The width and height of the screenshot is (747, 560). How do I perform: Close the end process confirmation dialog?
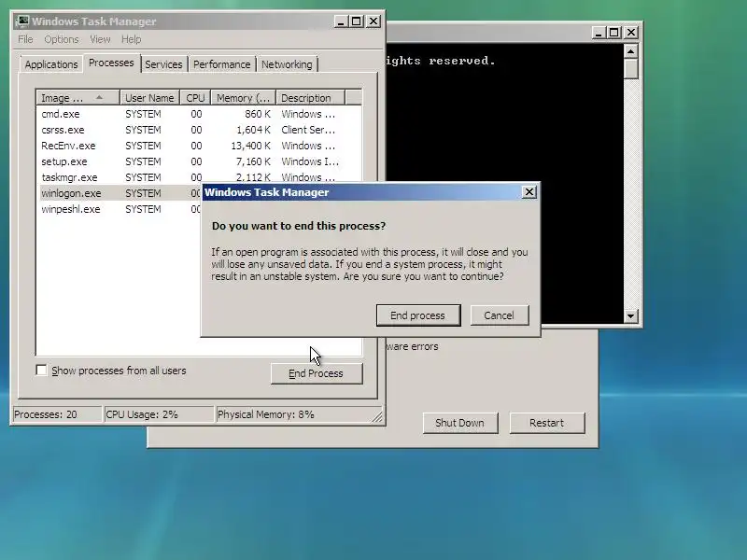tap(529, 192)
